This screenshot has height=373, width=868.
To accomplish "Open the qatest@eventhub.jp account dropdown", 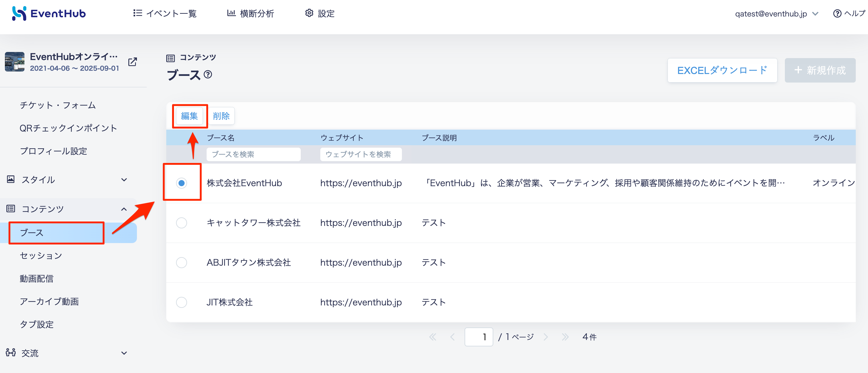I will pyautogui.click(x=777, y=13).
